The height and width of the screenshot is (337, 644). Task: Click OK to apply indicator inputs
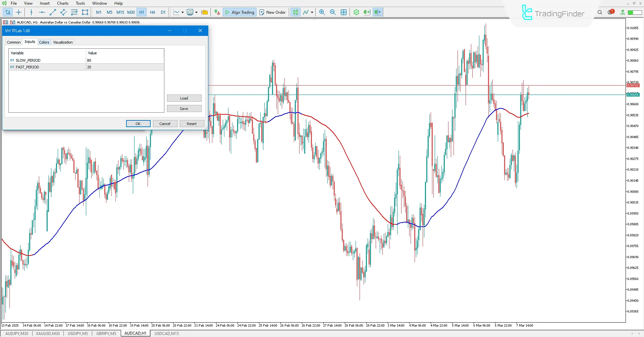click(138, 123)
